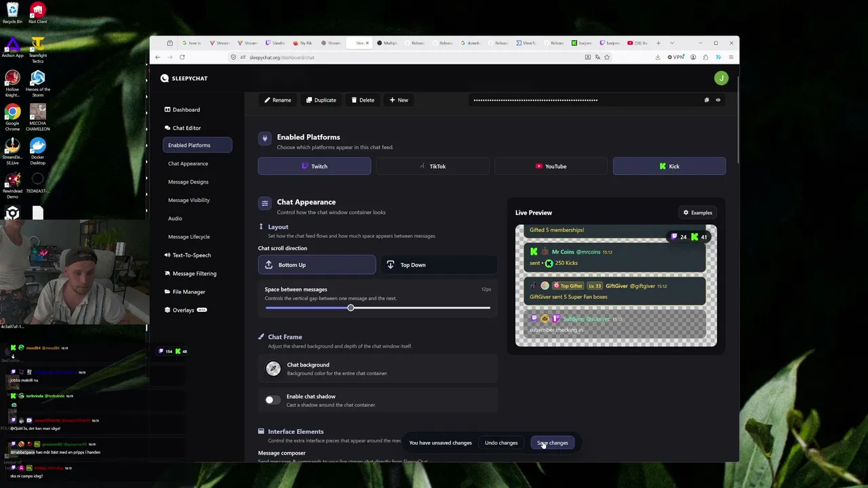Toggle the Kick platform

click(x=669, y=166)
